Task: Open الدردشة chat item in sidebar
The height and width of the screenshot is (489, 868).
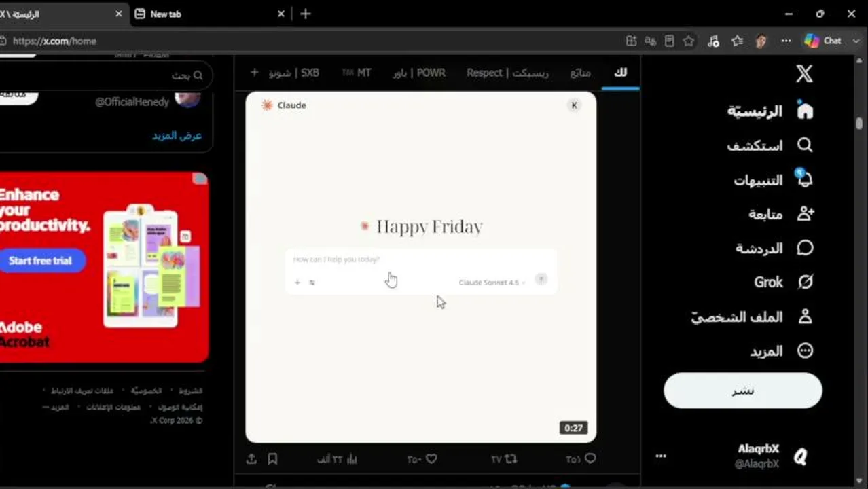Action: point(774,248)
